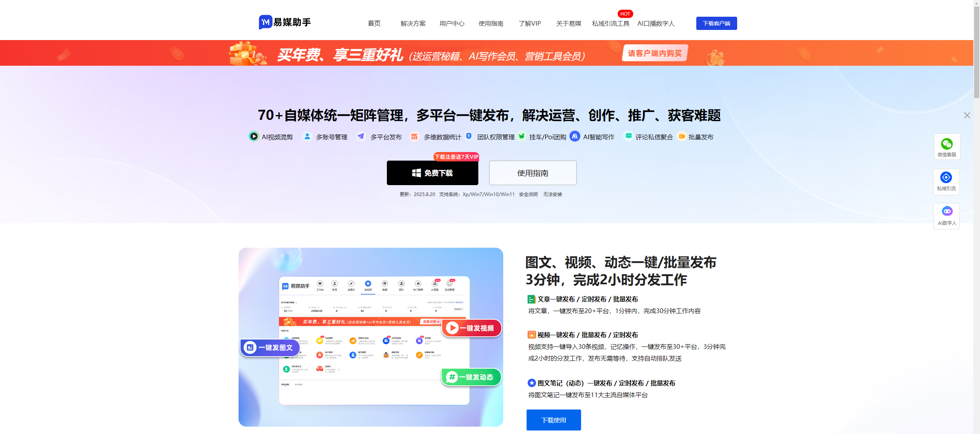Open the 解决方案 menu item
The image size is (980, 434).
413,23
